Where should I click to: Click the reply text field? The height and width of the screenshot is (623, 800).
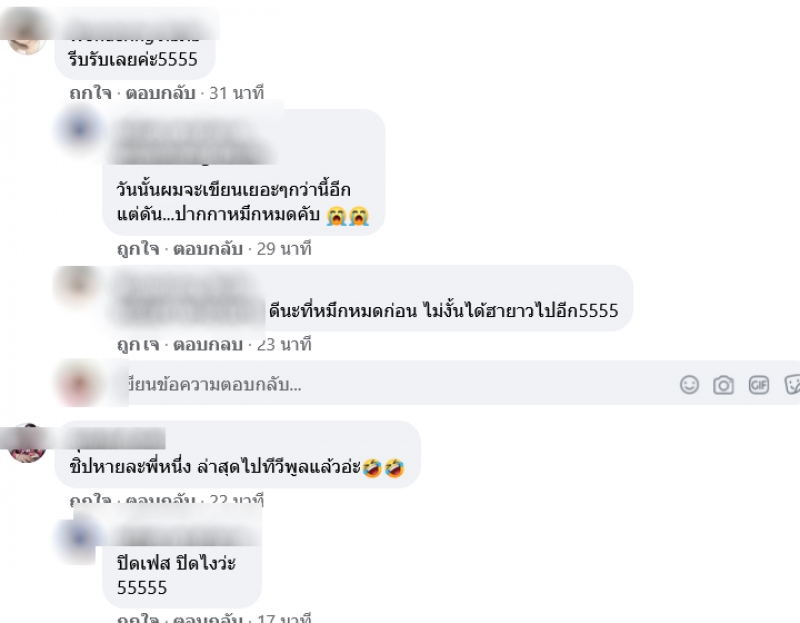398,384
